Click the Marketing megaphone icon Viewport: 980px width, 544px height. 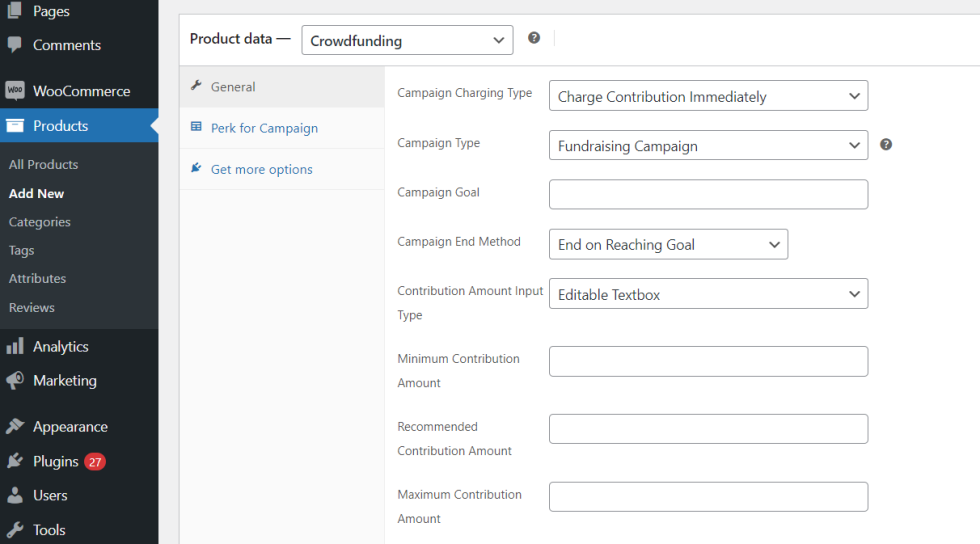pos(15,381)
